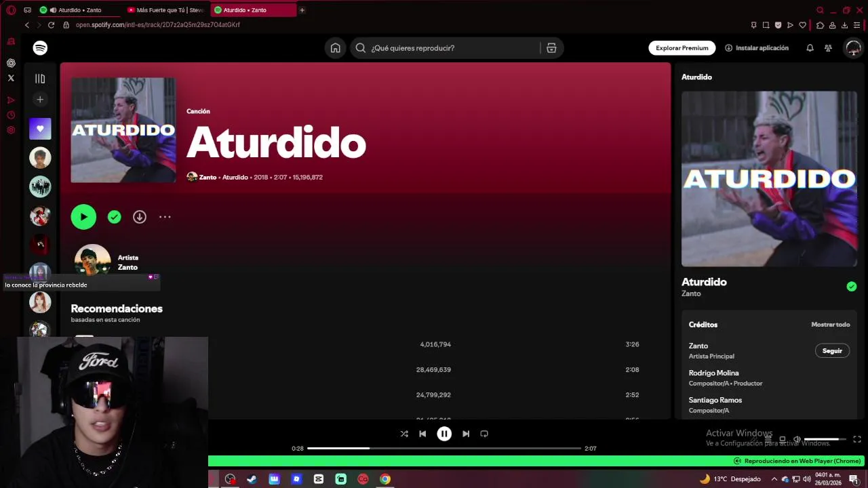868x488 pixels.
Task: Open extensions icon in browser toolbar
Action: (820, 25)
